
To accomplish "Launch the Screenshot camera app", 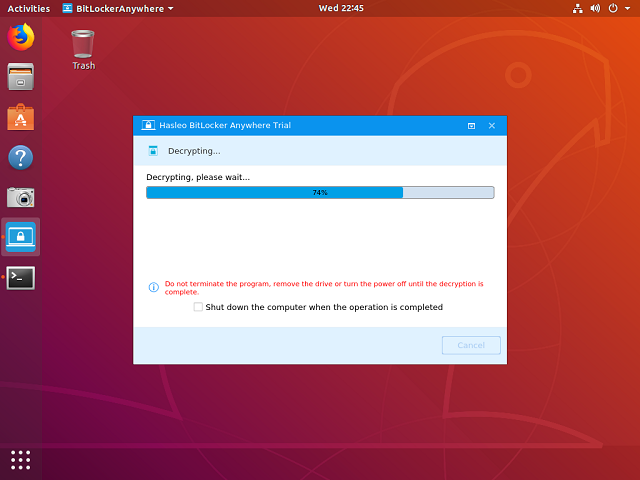I will coord(21,197).
